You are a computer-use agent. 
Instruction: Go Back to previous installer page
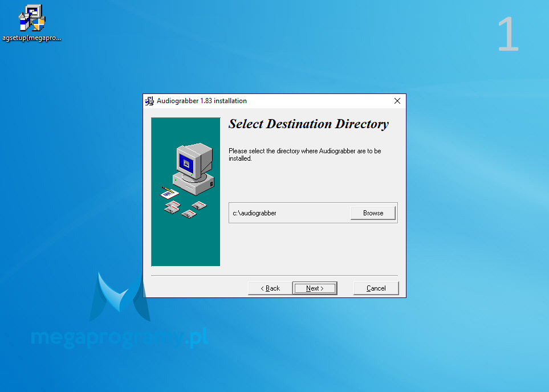[x=270, y=288]
